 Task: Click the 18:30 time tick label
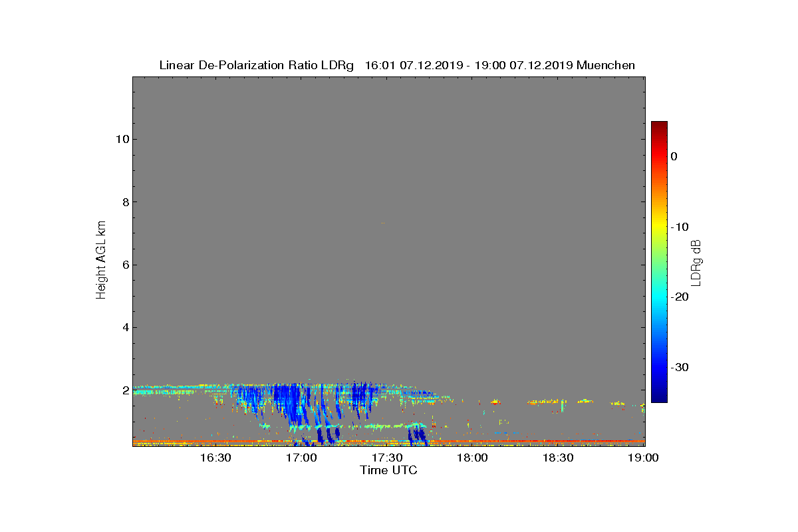coord(559,458)
